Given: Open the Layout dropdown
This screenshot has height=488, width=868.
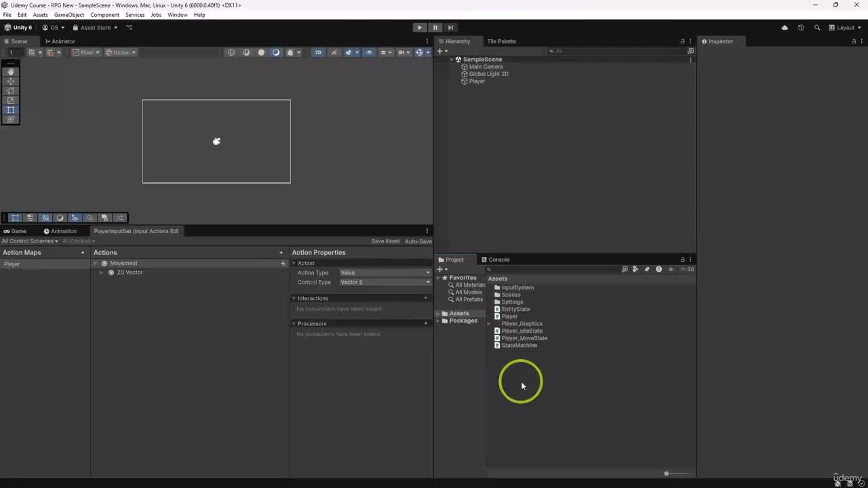Looking at the screenshot, I should 845,28.
